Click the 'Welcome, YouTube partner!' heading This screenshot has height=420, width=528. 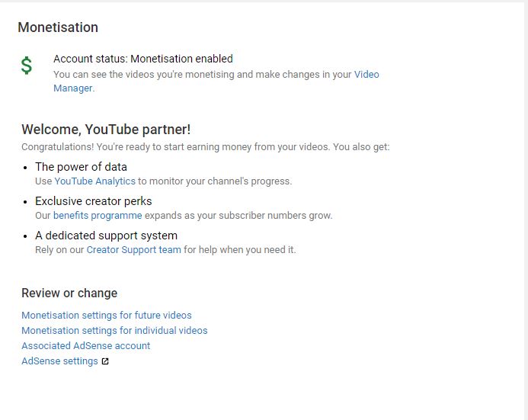[106, 130]
